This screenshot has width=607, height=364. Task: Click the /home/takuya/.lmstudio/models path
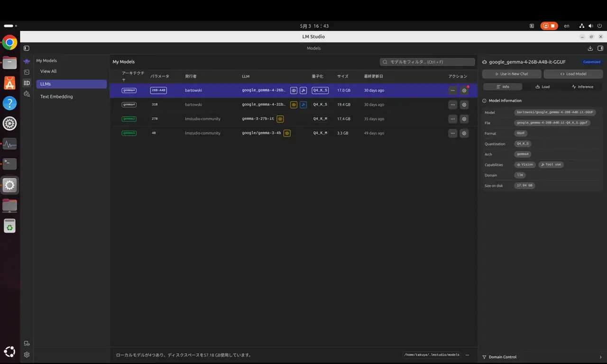tap(432, 355)
